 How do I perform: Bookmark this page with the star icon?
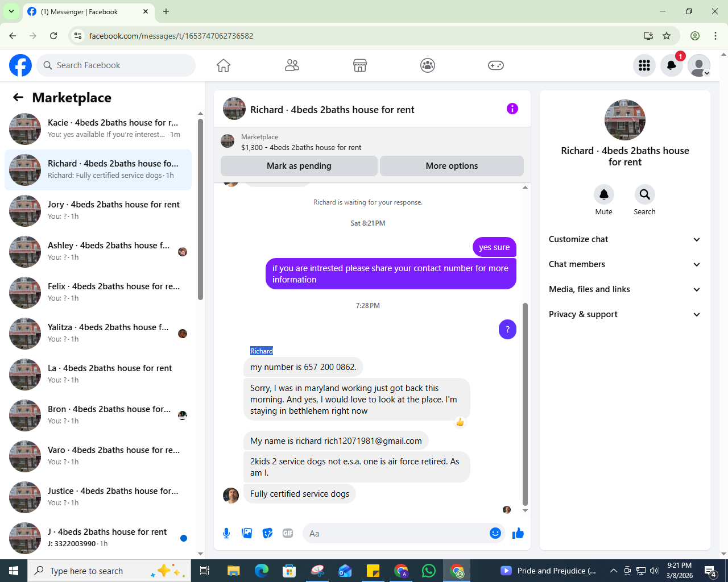pyautogui.click(x=667, y=36)
